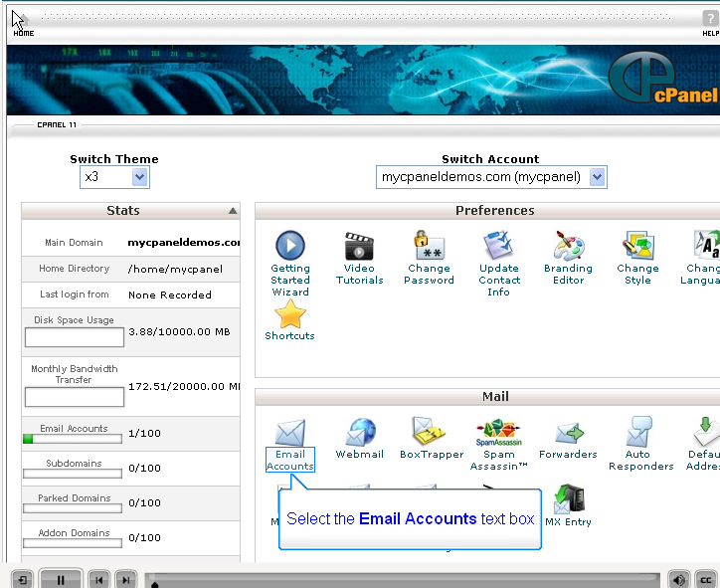
Task: Open the Change Language icon
Action: pos(706,245)
